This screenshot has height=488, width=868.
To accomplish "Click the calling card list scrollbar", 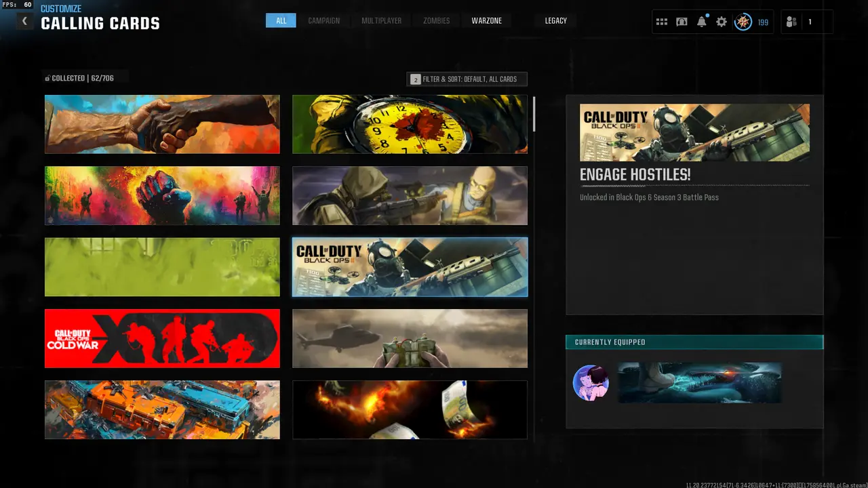I will pyautogui.click(x=534, y=114).
